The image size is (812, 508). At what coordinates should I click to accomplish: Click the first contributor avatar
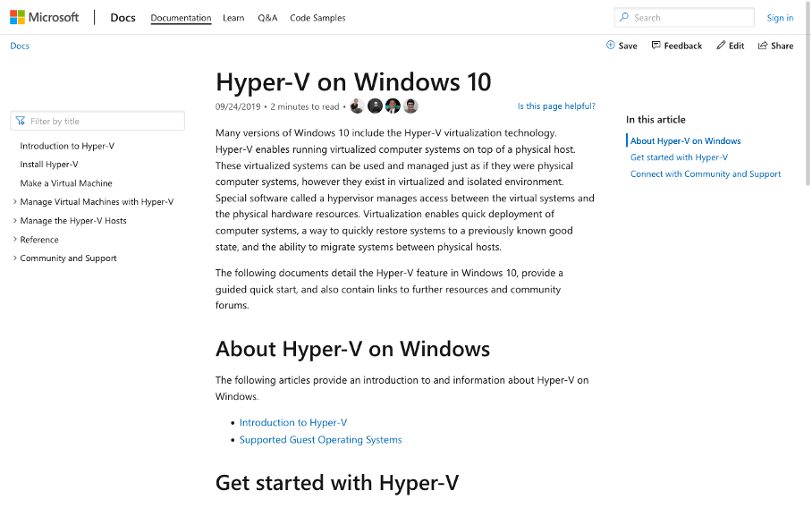357,106
